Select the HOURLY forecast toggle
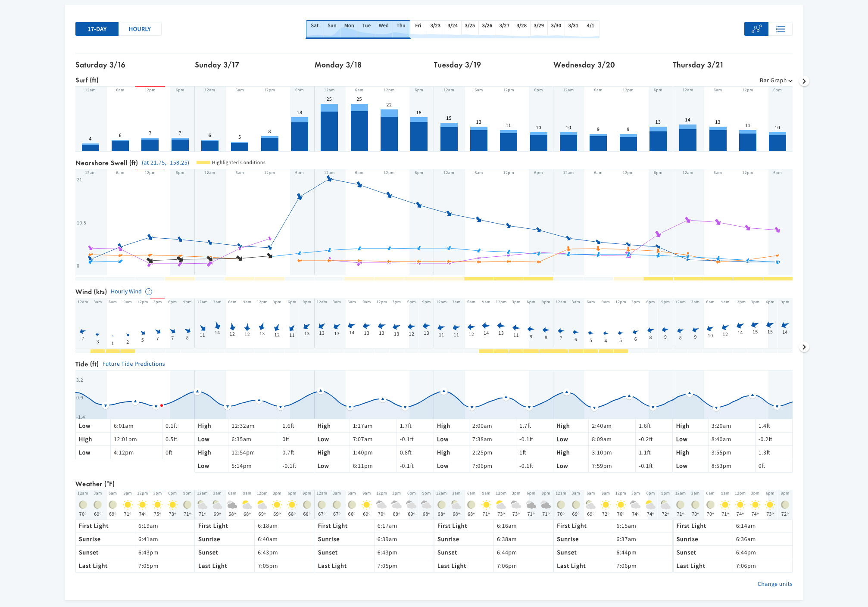This screenshot has width=868, height=607. click(140, 29)
